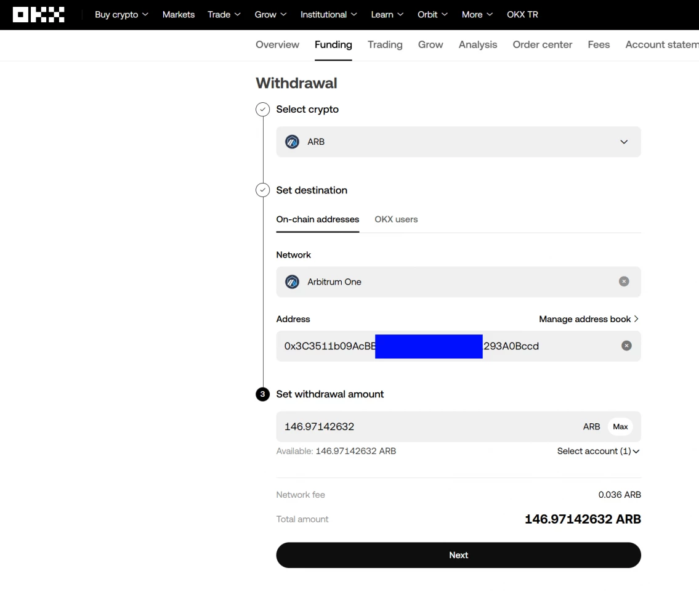Click the Network fee label
The height and width of the screenshot is (616, 699).
click(301, 495)
